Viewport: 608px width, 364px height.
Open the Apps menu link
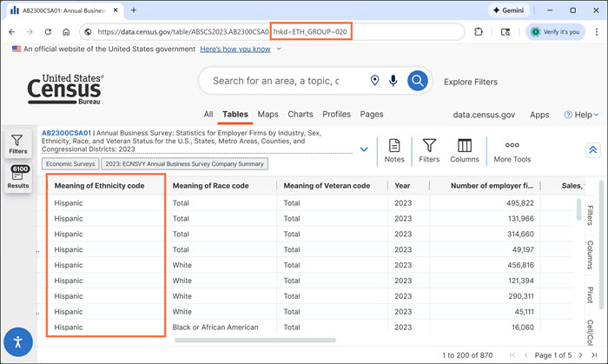click(x=539, y=115)
